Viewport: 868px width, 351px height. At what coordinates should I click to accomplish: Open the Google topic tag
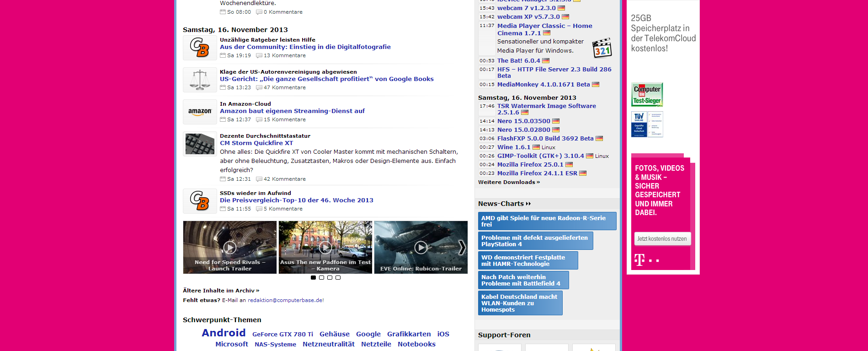pos(368,334)
